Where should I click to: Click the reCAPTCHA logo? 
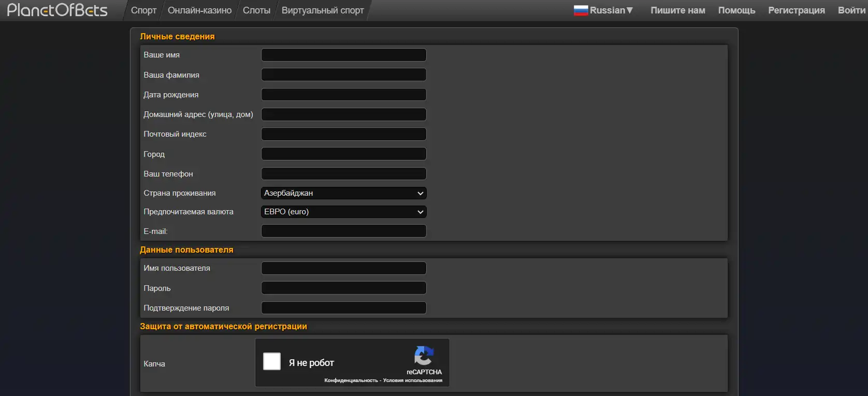click(424, 356)
